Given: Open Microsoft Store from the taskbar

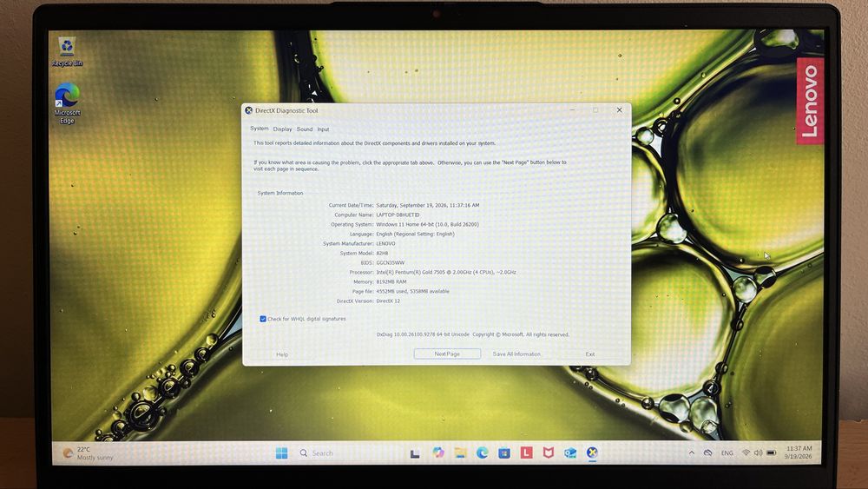Looking at the screenshot, I should coord(503,453).
